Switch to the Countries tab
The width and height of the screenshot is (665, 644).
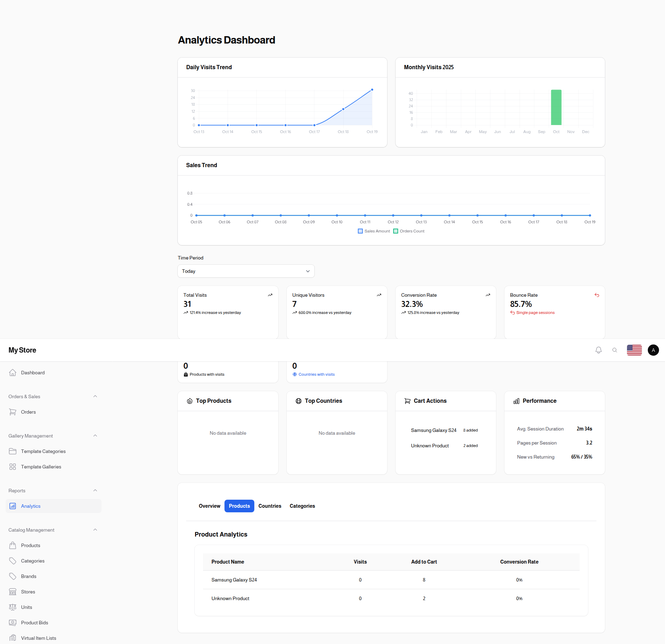coord(269,506)
